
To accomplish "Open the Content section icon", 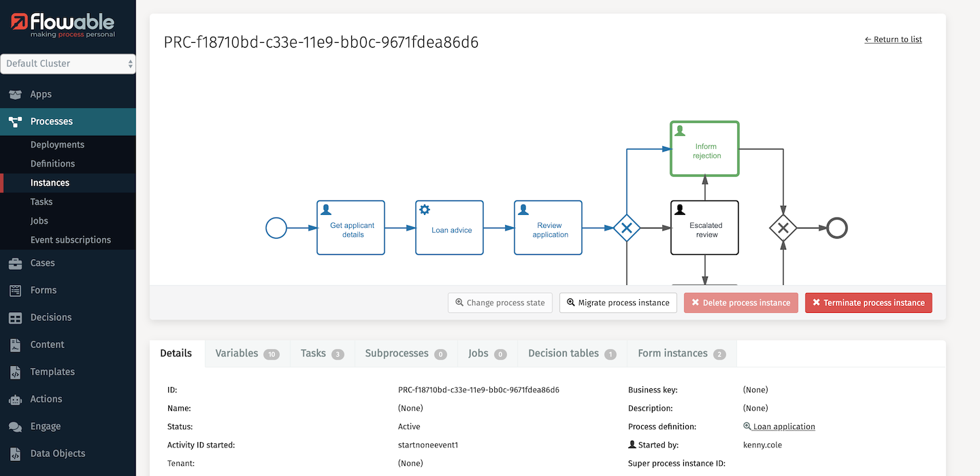I will coord(15,344).
